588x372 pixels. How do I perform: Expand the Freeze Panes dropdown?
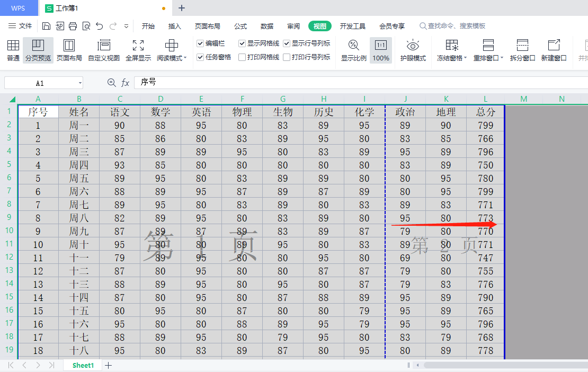[465, 58]
